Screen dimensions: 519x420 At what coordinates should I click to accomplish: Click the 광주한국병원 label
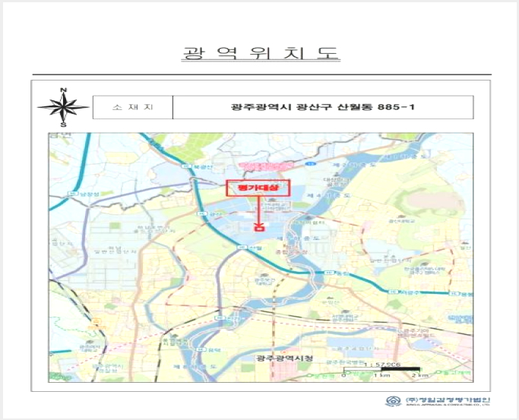pyautogui.click(x=345, y=362)
